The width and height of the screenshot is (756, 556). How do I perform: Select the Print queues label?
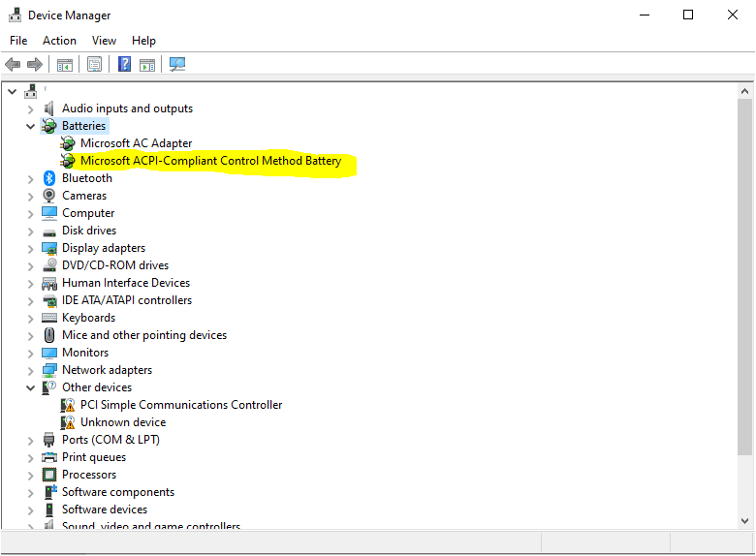tap(94, 457)
